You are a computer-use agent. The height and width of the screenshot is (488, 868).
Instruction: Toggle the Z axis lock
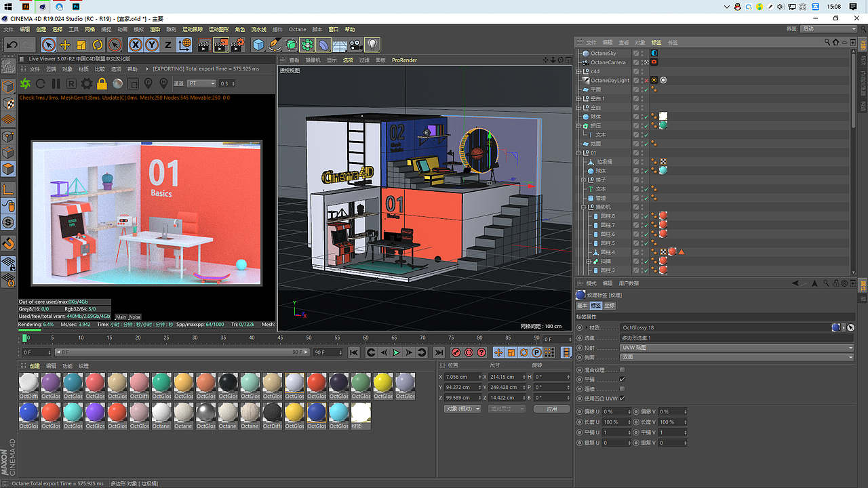[x=168, y=45]
